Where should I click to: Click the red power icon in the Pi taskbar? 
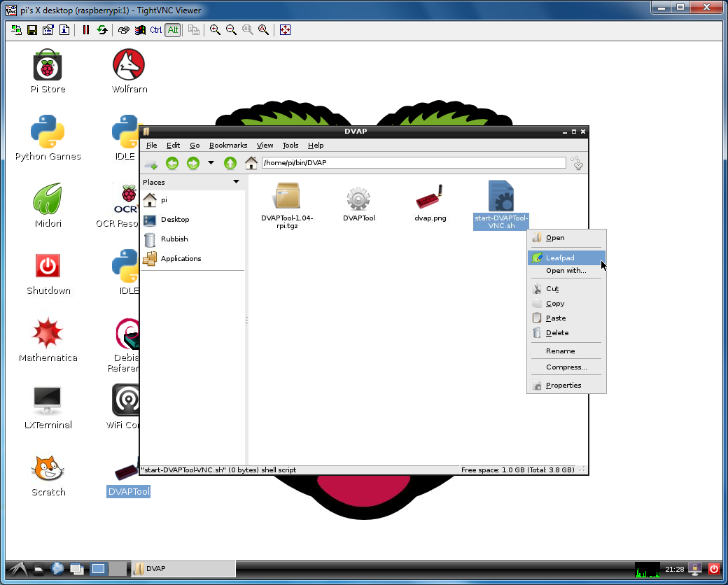[x=713, y=569]
